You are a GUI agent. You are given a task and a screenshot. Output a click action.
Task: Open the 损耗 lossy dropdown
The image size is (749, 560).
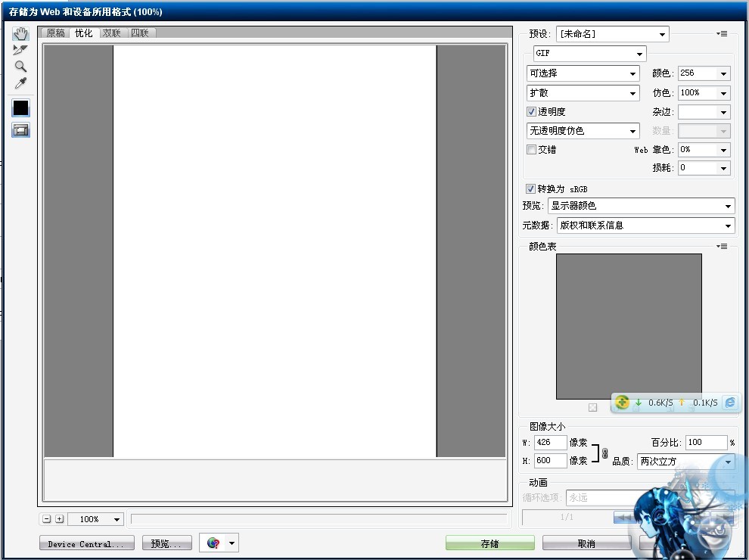(x=704, y=168)
